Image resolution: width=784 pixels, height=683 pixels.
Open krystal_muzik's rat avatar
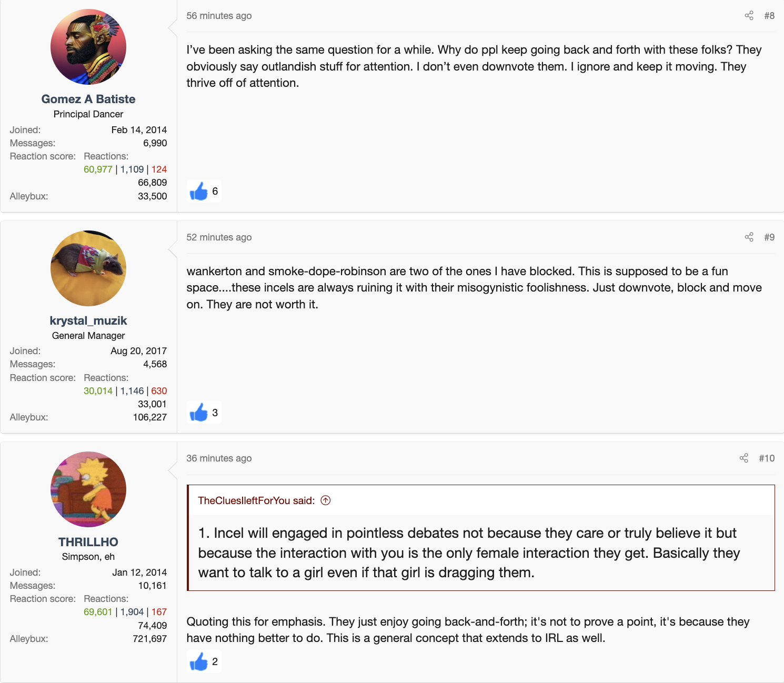coord(88,268)
